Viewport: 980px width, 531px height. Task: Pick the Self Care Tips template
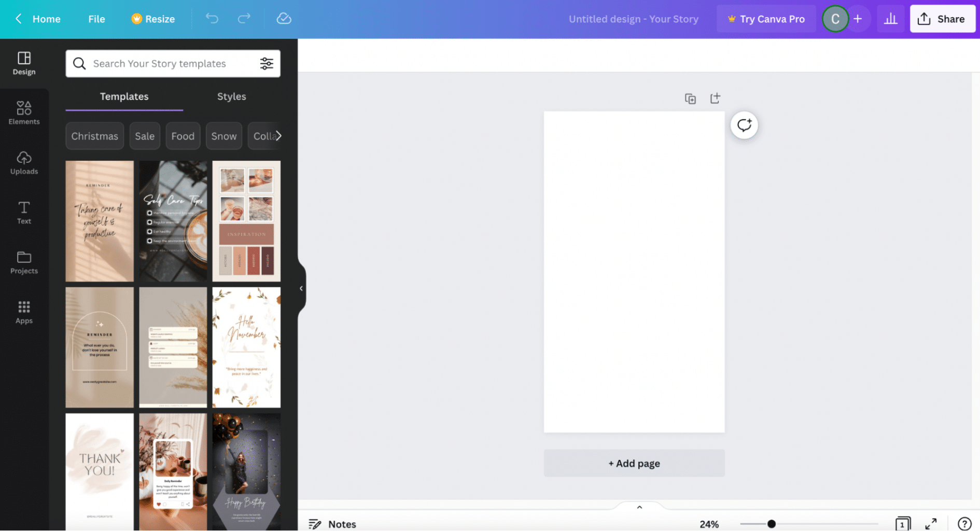pos(173,221)
